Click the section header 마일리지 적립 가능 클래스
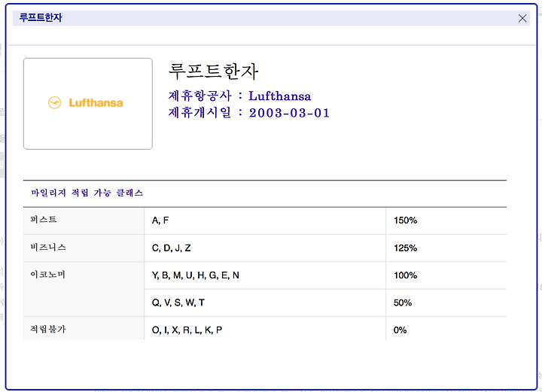Viewport: 542px width, 392px height. coord(87,193)
